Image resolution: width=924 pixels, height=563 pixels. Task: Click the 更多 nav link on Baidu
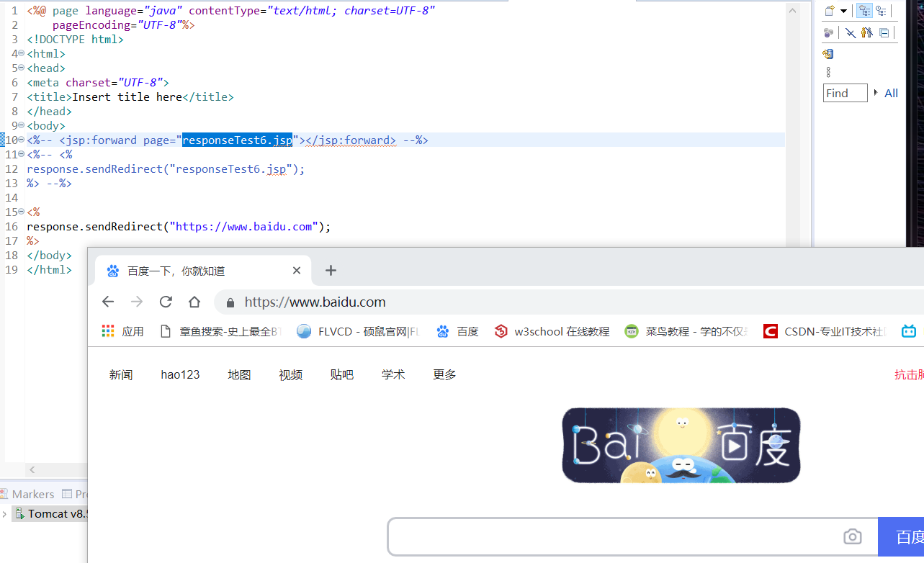point(444,374)
